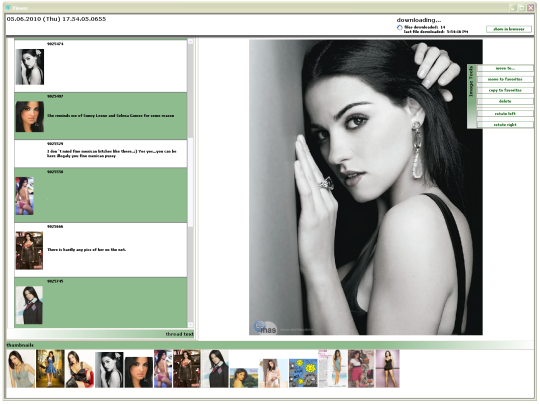Rotate image using 'rotate left' button
Image resolution: width=540 pixels, height=404 pixels.
click(x=505, y=114)
